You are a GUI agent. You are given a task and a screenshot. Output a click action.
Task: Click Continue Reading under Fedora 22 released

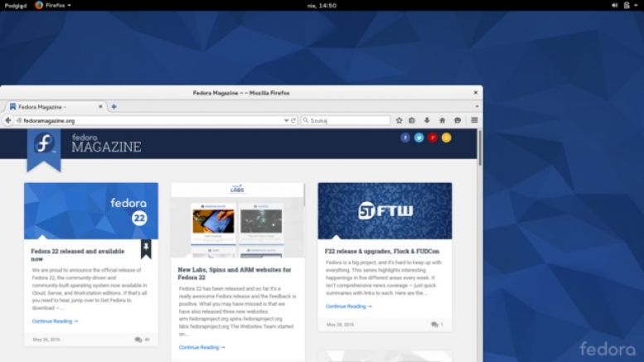tap(55, 321)
